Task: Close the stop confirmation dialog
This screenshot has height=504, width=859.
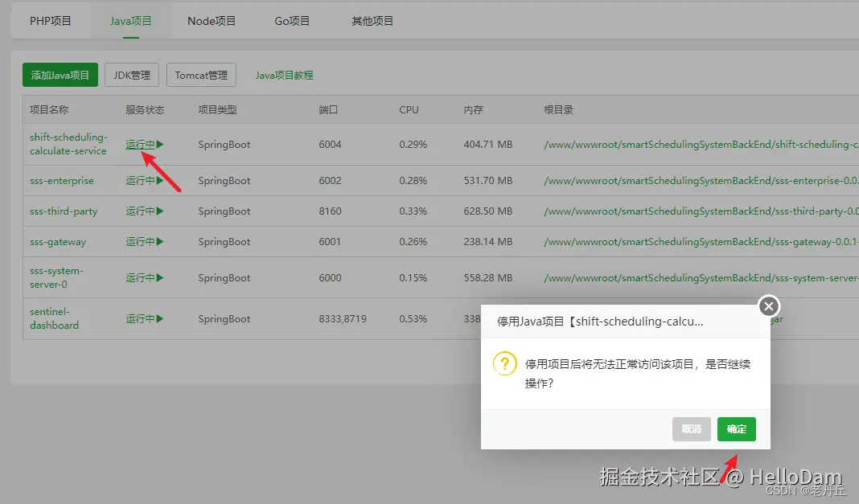Action: pyautogui.click(x=768, y=306)
